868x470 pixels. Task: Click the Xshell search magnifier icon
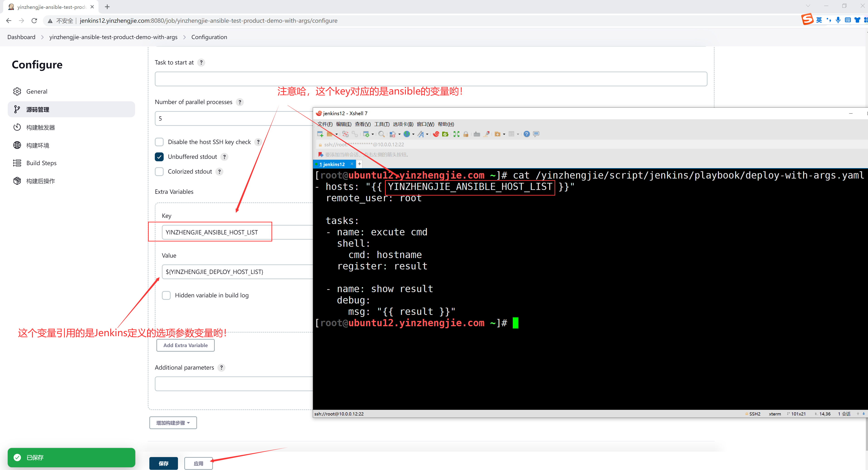point(381,134)
